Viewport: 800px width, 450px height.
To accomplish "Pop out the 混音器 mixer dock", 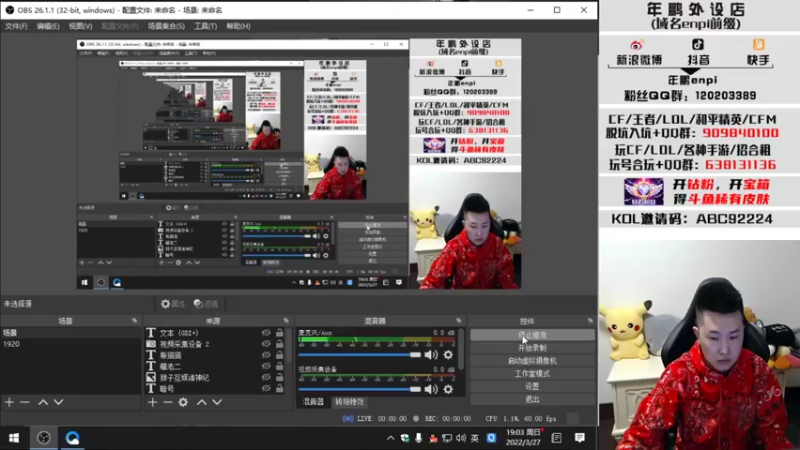I will coord(458,320).
